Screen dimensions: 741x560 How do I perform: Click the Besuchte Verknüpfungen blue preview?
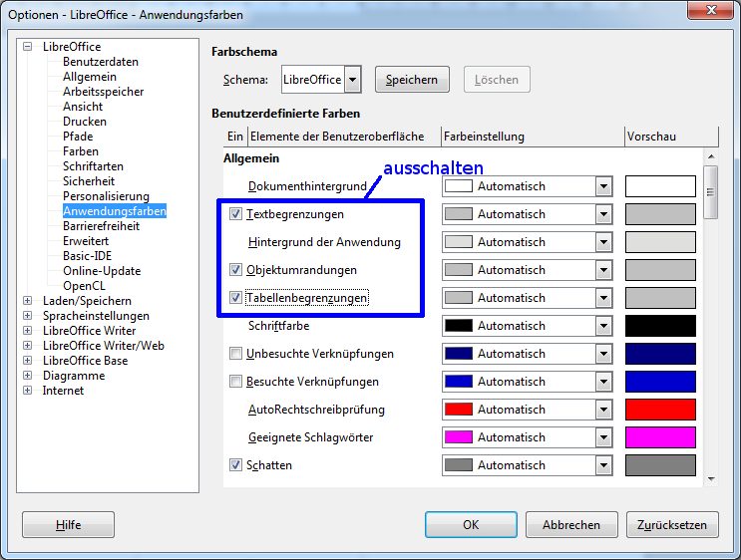660,381
